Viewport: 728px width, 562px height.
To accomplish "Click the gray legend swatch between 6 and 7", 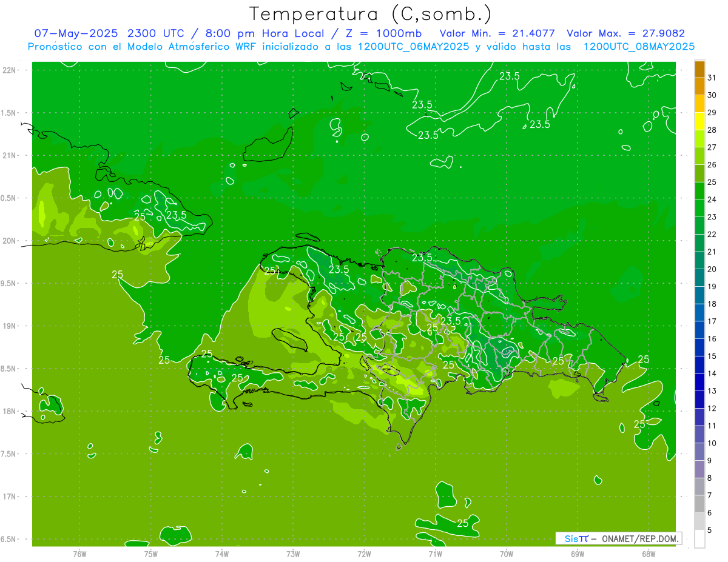I will pyautogui.click(x=699, y=504).
